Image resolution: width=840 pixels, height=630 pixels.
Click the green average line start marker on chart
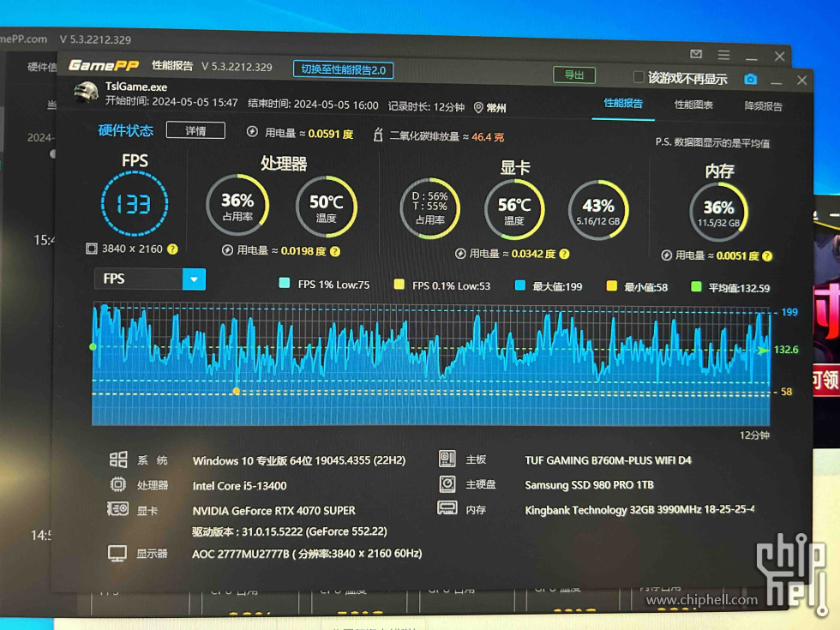(x=93, y=346)
